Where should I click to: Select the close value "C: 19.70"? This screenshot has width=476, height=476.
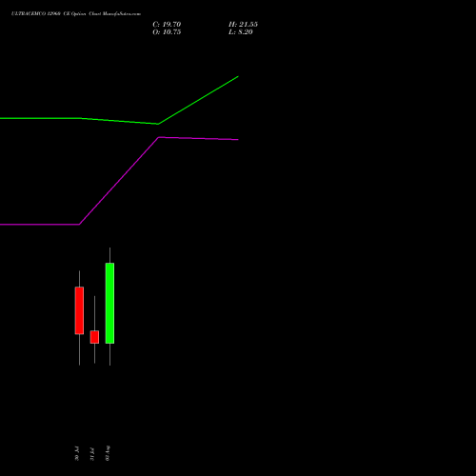[x=167, y=25]
